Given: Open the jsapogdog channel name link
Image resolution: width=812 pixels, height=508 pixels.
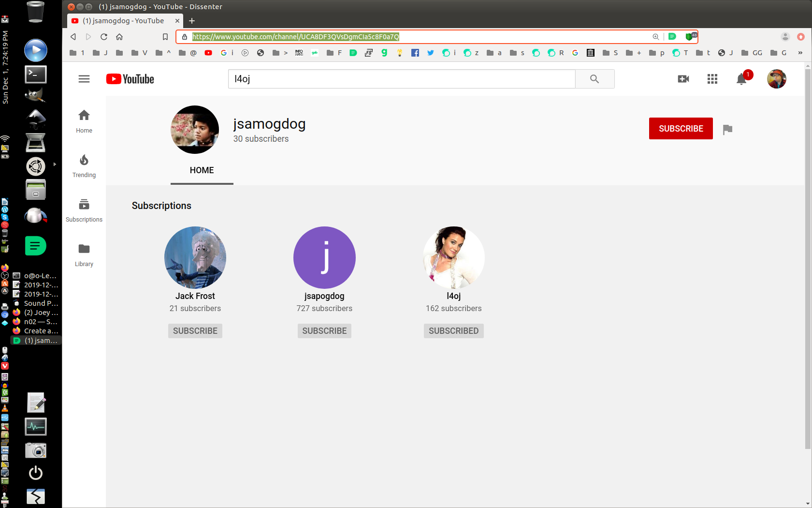Looking at the screenshot, I should pyautogui.click(x=324, y=296).
